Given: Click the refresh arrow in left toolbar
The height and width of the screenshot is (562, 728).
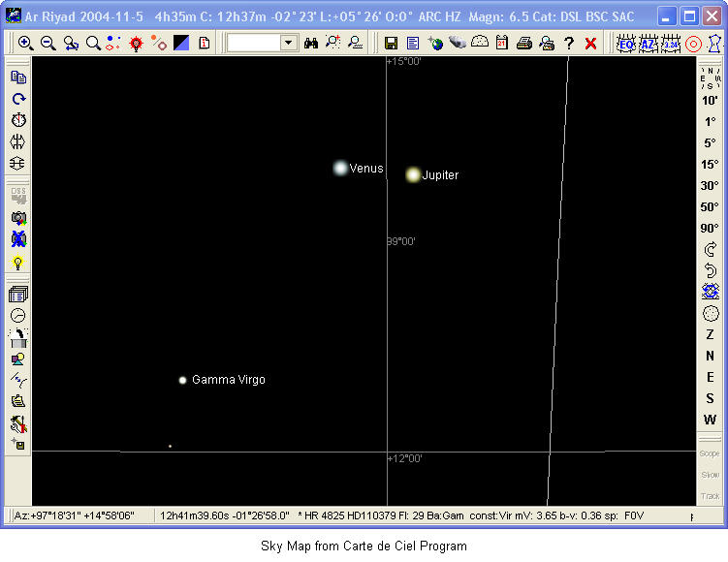Looking at the screenshot, I should [18, 99].
